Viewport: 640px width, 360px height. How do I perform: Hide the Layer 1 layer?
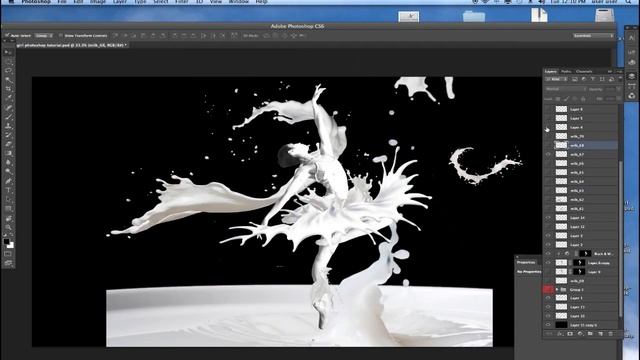[x=548, y=298]
